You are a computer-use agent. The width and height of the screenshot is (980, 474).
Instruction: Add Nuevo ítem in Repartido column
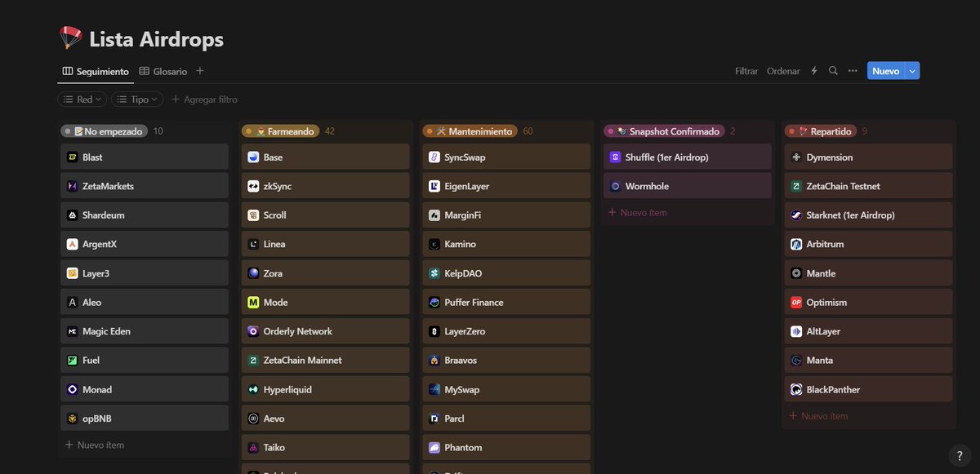[818, 416]
